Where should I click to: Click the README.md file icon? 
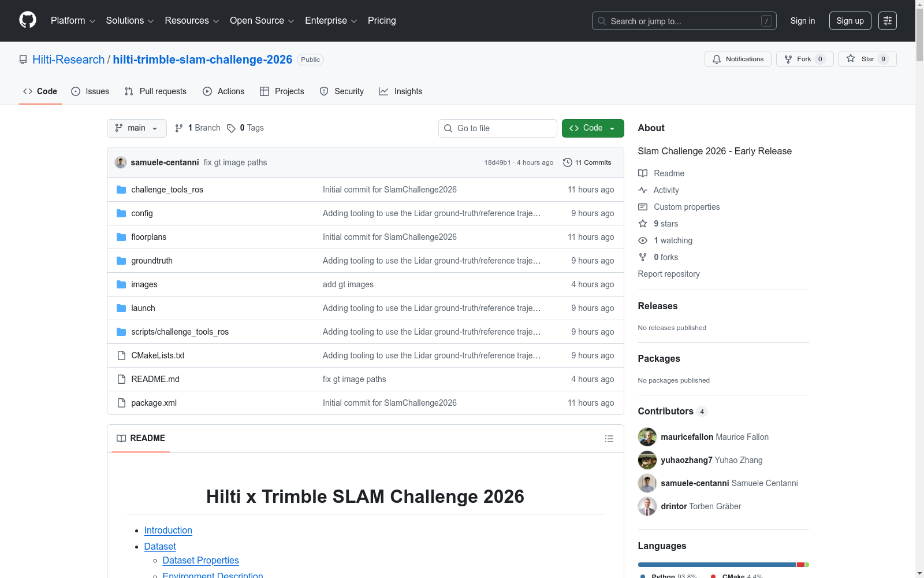[x=121, y=379]
